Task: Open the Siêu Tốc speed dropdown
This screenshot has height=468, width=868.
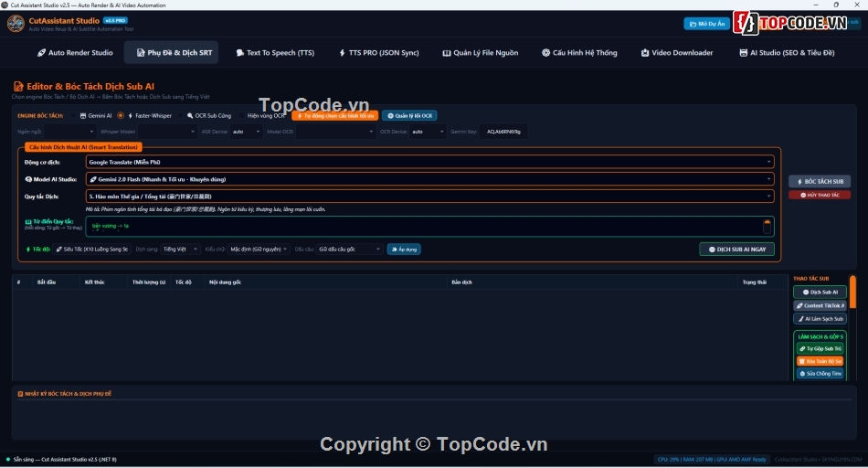Action: pyautogui.click(x=92, y=250)
